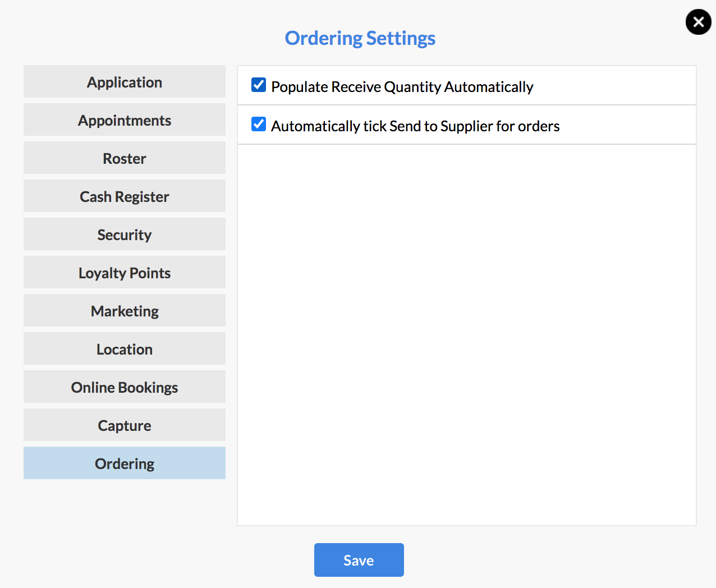Select the Roster tab
Viewport: 716px width, 588px height.
125,158
